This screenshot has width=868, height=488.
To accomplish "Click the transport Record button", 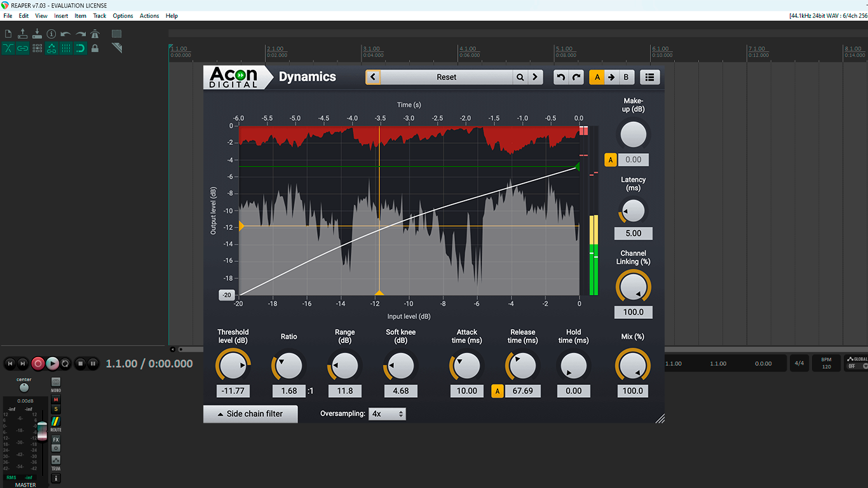I will coord(38,363).
